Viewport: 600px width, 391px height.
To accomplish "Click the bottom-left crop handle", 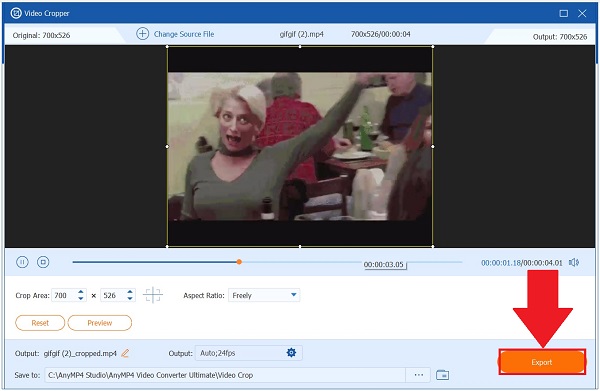I will tap(167, 246).
